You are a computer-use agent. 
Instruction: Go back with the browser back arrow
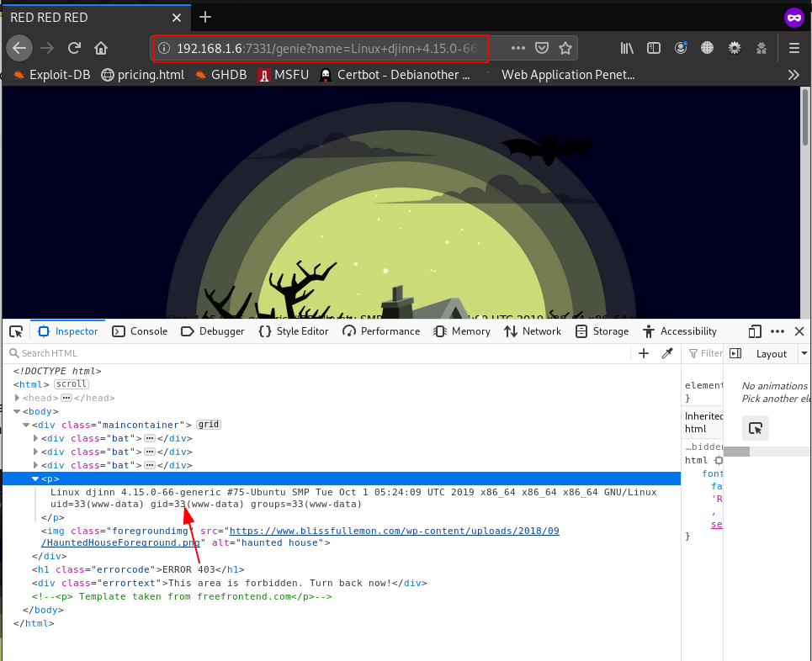(19, 48)
